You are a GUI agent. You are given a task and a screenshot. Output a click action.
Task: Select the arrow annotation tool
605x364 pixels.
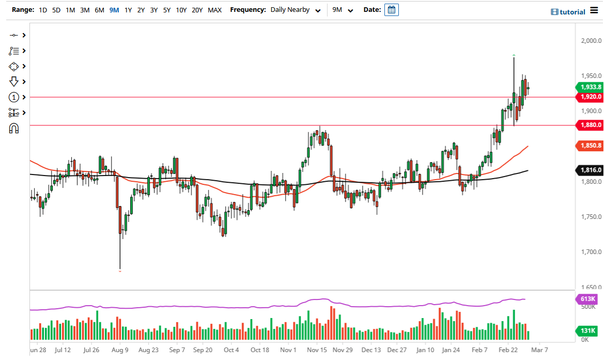[x=14, y=82]
